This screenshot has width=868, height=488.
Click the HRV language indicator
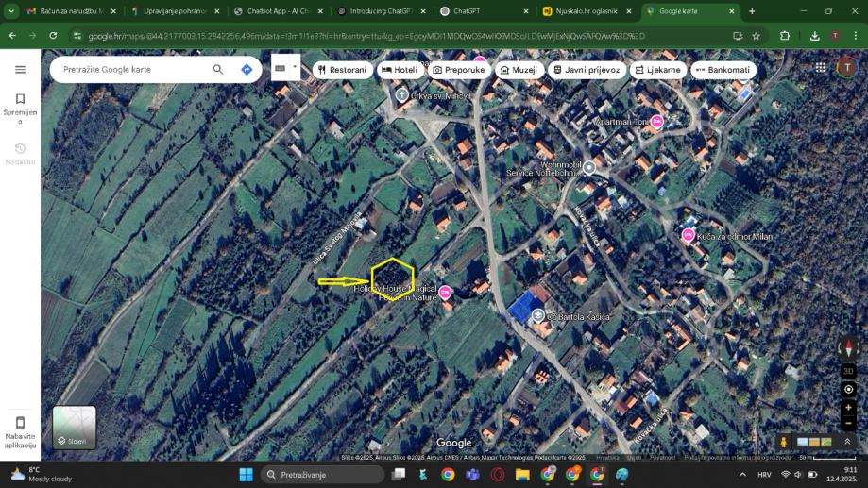pos(764,475)
